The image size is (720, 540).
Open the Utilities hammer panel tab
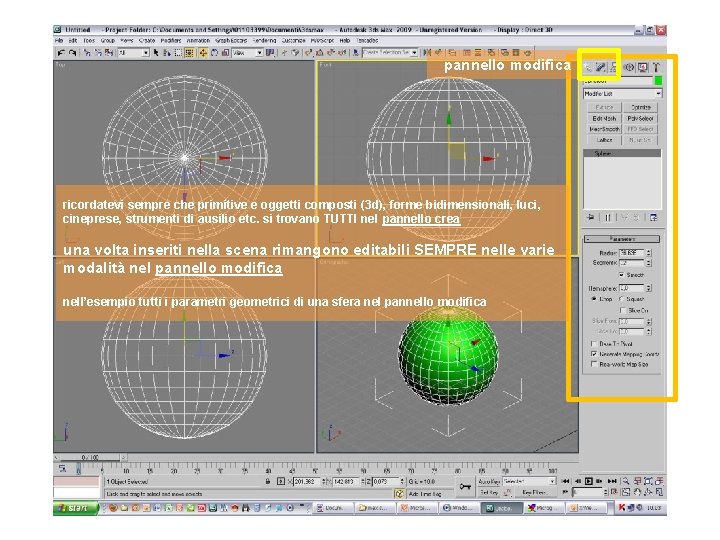tap(656, 68)
